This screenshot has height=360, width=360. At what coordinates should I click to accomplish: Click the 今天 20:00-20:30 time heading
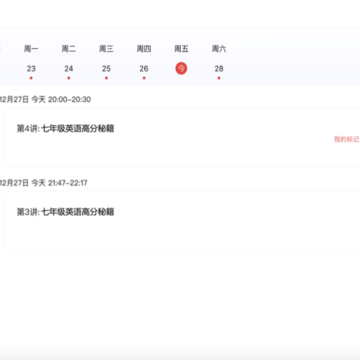coord(61,99)
